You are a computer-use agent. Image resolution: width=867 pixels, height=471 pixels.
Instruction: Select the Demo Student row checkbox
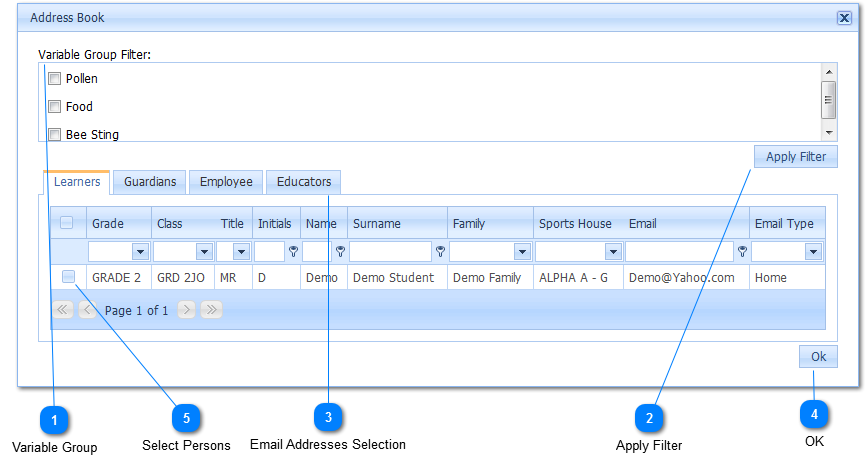(x=68, y=277)
